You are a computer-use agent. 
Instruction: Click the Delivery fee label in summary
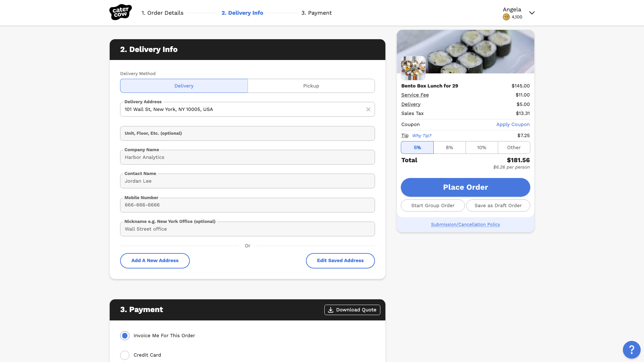411,104
